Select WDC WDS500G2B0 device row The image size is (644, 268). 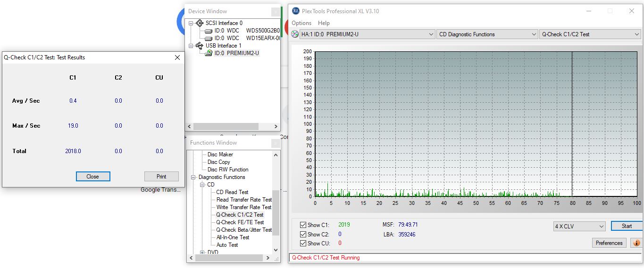tap(247, 31)
